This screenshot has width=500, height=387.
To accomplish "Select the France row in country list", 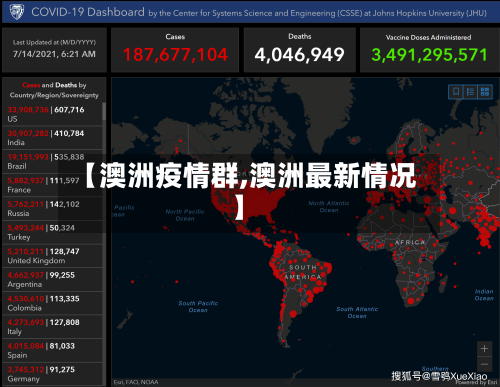I will tap(53, 185).
